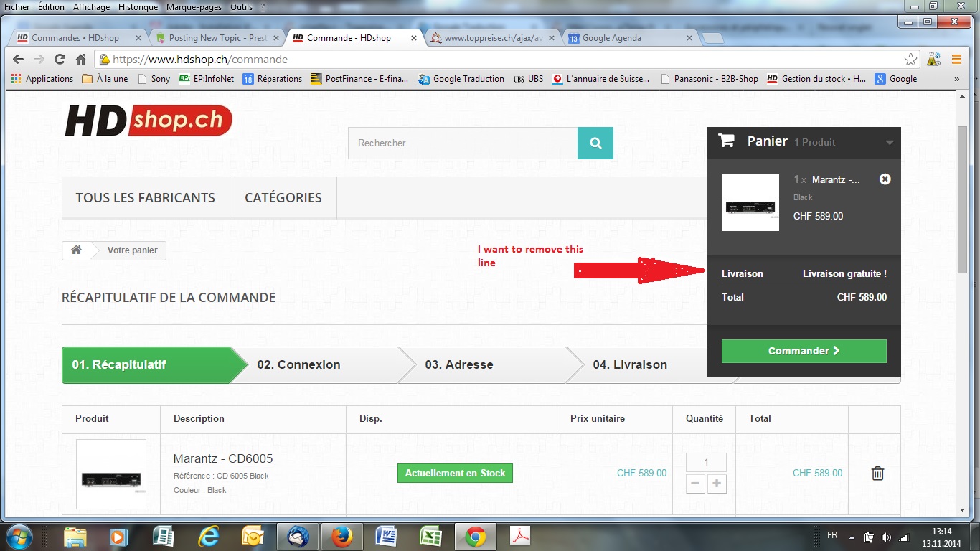Image resolution: width=980 pixels, height=551 pixels.
Task: Click the quantity field showing 1
Action: (706, 463)
